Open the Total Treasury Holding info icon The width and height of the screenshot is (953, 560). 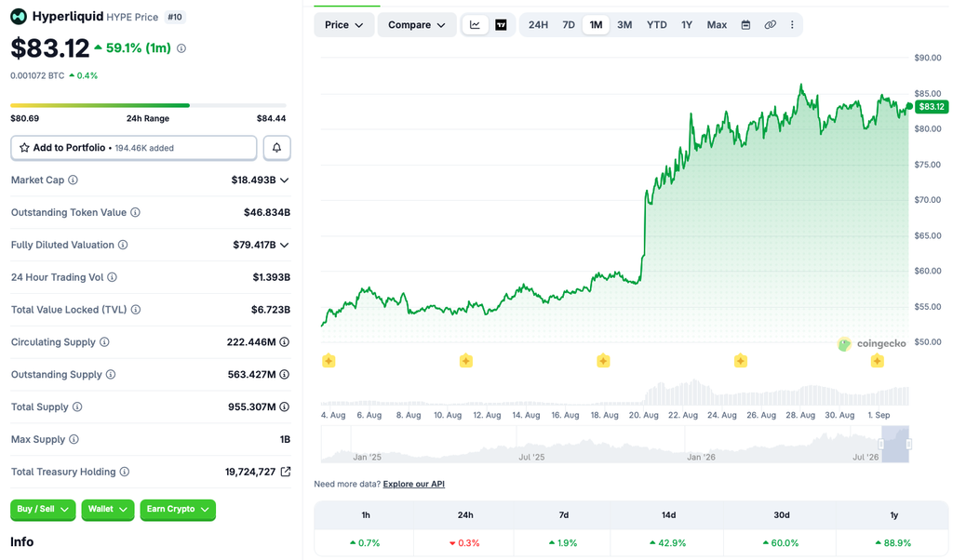coord(125,472)
